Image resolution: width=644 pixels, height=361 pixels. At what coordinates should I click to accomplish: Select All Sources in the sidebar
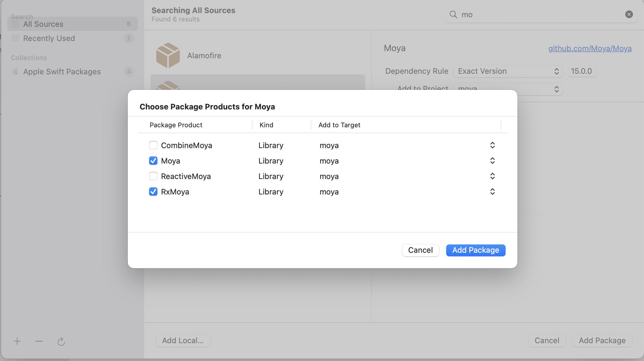tap(43, 24)
